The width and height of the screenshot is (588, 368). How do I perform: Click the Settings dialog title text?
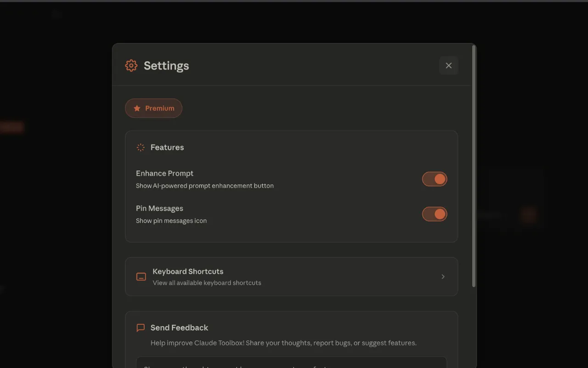pyautogui.click(x=166, y=66)
